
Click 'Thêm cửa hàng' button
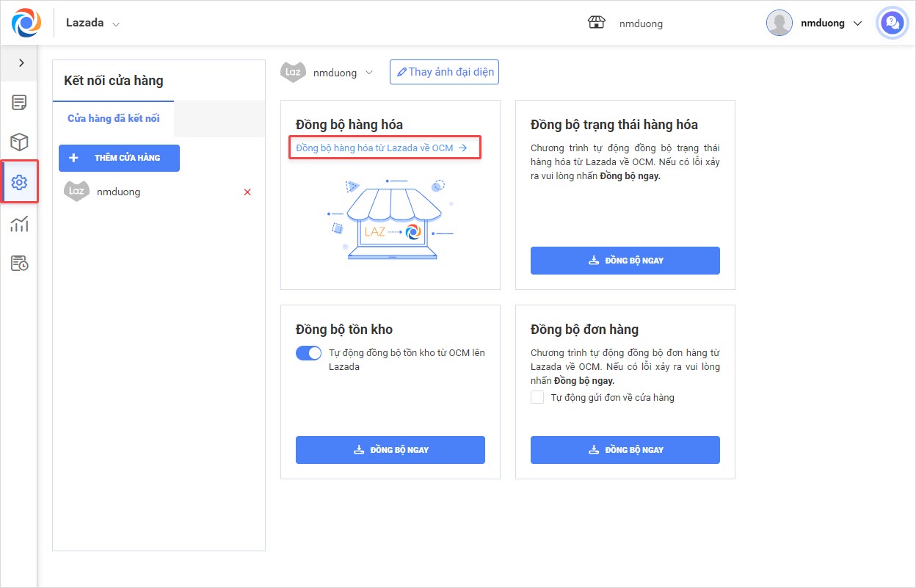click(119, 158)
